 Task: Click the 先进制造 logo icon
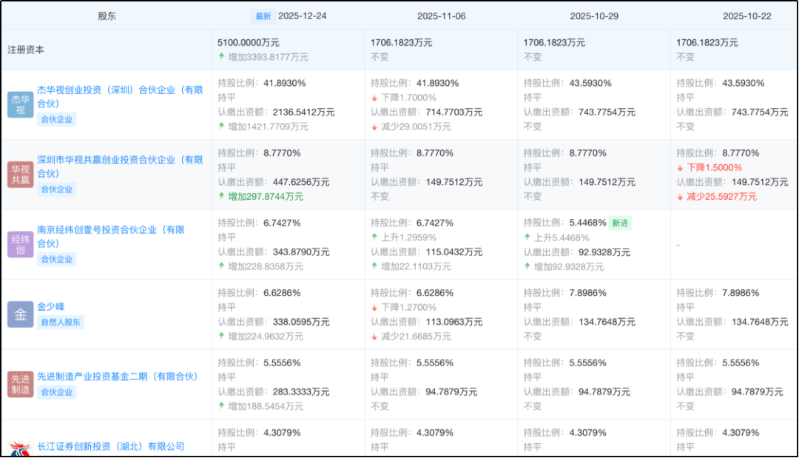coord(20,384)
